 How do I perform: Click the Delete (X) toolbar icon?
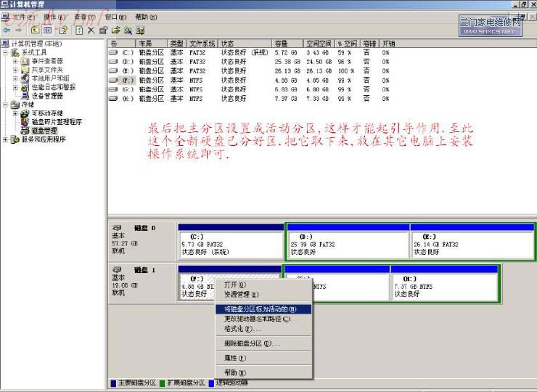coord(91,30)
